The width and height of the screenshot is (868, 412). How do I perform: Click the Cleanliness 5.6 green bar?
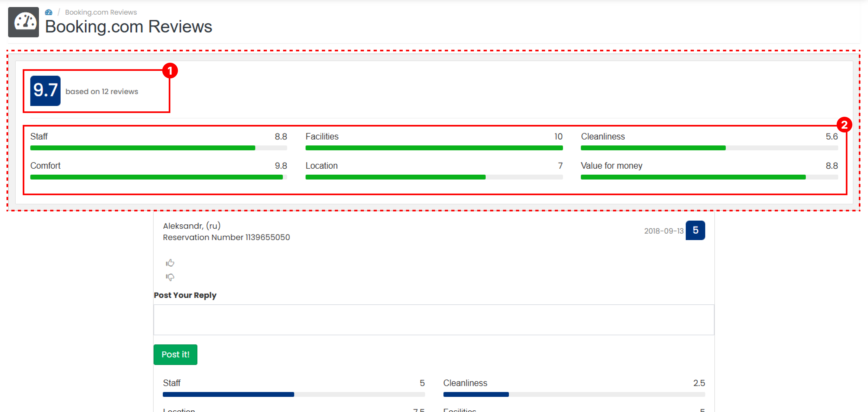click(653, 148)
